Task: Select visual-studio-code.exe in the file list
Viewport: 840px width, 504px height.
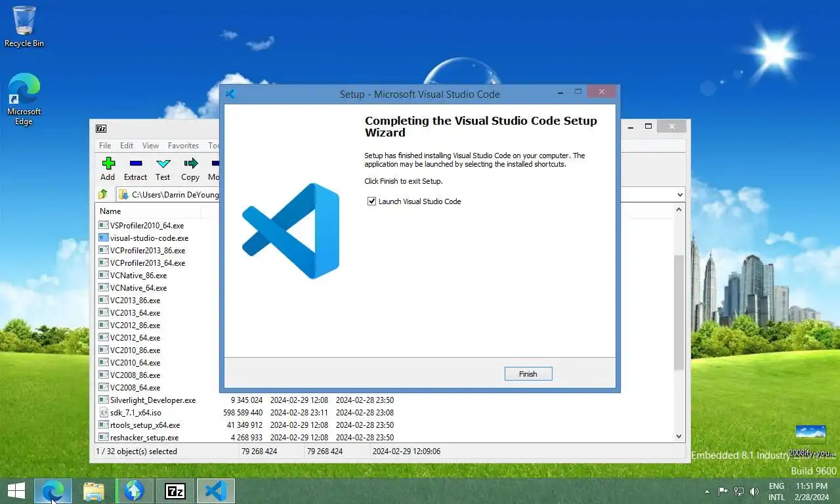Action: (149, 238)
